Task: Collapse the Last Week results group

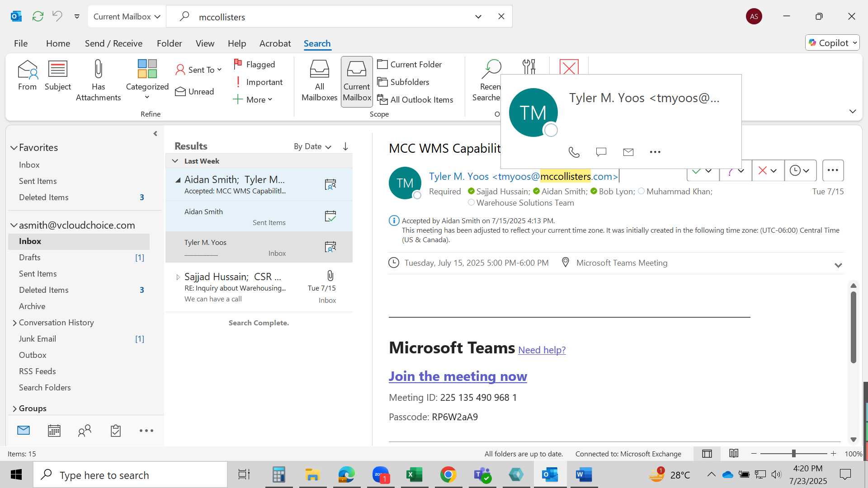Action: (175, 161)
